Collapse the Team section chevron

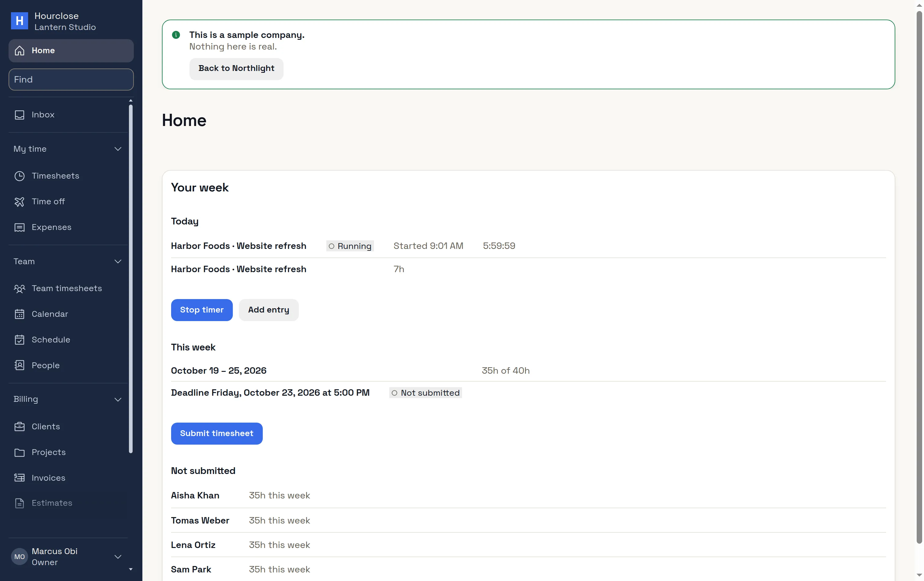tap(118, 261)
